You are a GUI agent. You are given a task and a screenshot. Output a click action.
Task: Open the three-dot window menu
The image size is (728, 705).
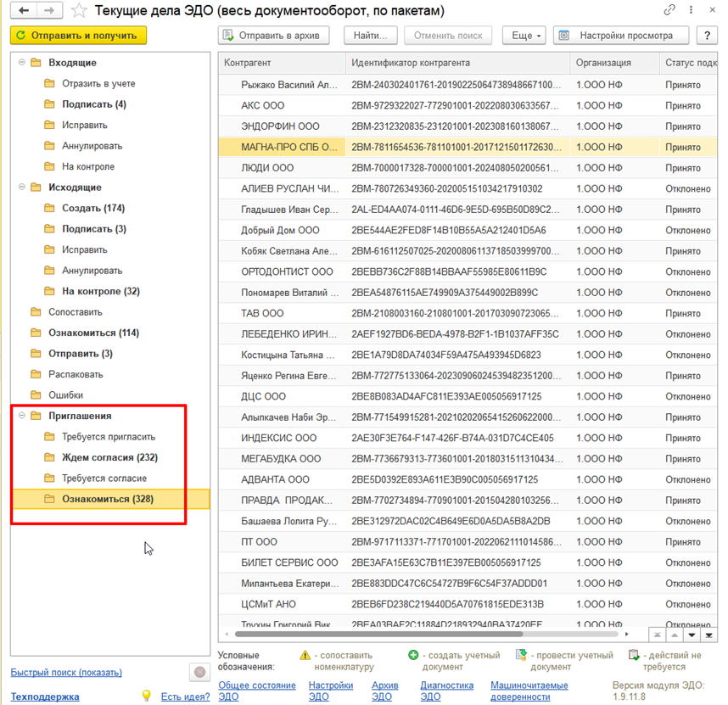pos(691,9)
